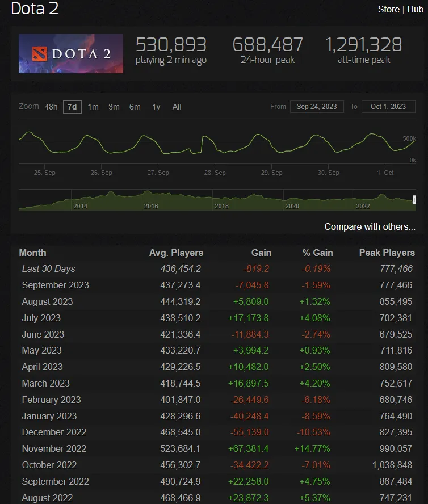
Task: Show All time chart range
Action: [x=177, y=107]
